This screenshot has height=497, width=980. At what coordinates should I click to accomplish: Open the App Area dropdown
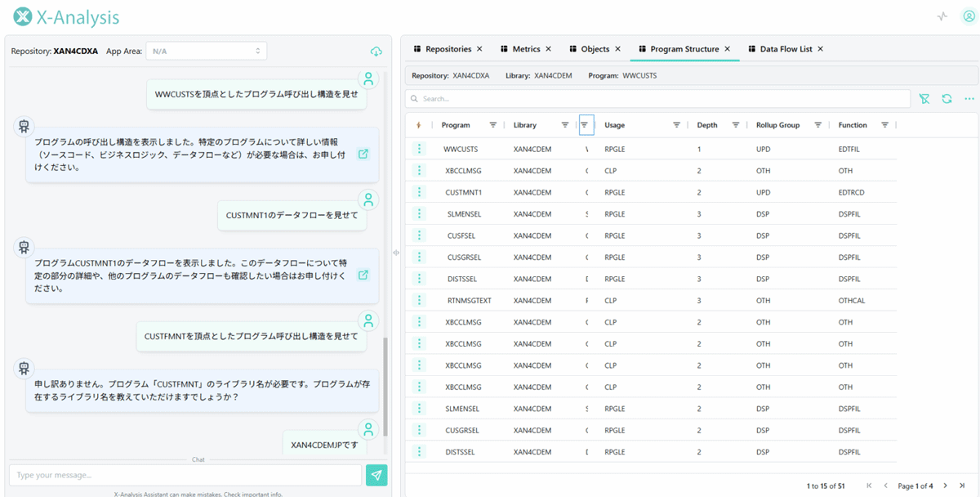pyautogui.click(x=206, y=51)
